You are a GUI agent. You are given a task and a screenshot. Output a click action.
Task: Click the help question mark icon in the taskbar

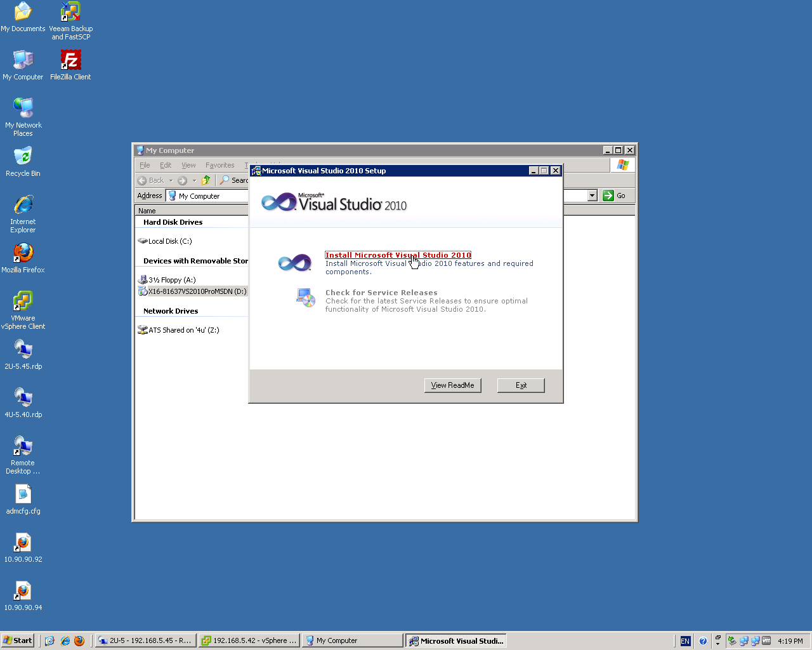pos(703,641)
